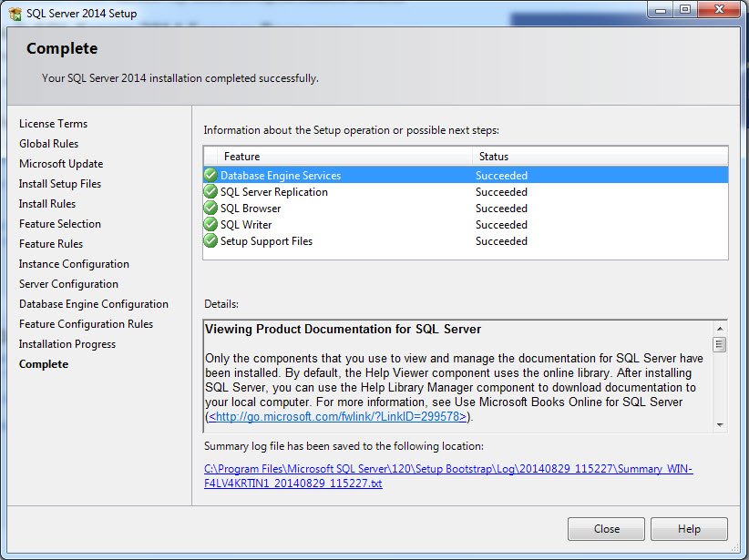Click green check icon beside SQL Browser

tap(210, 208)
